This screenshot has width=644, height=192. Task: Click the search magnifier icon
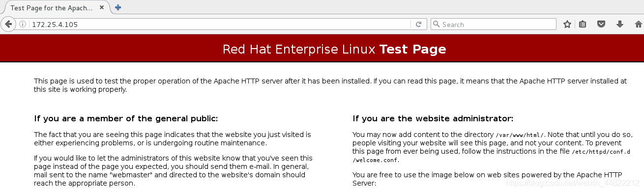click(x=437, y=24)
